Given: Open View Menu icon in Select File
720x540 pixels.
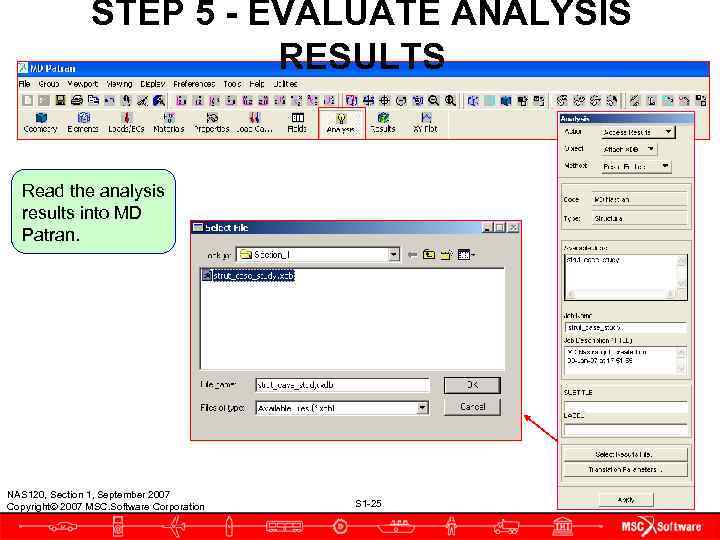Looking at the screenshot, I should click(466, 254).
